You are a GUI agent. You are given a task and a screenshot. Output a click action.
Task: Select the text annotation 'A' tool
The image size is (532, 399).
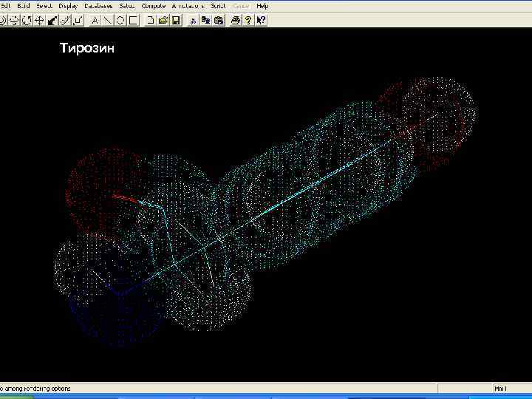click(95, 21)
